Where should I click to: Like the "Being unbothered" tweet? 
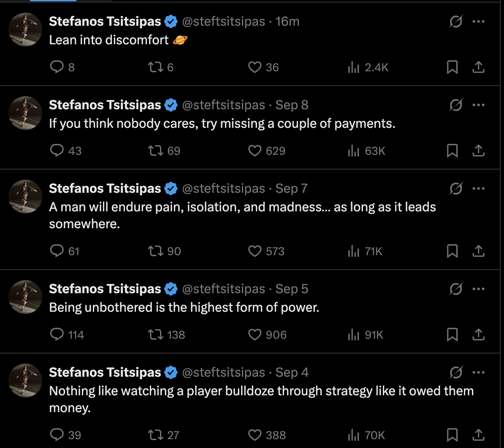[255, 335]
